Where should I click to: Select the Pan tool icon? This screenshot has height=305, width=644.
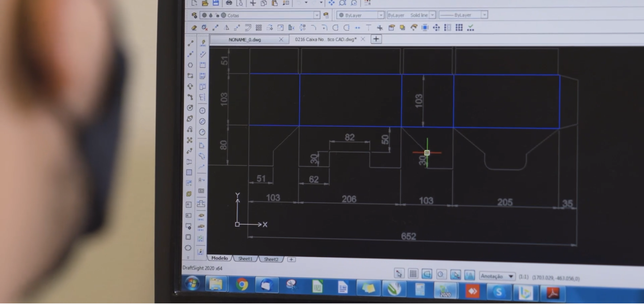coord(331,3)
